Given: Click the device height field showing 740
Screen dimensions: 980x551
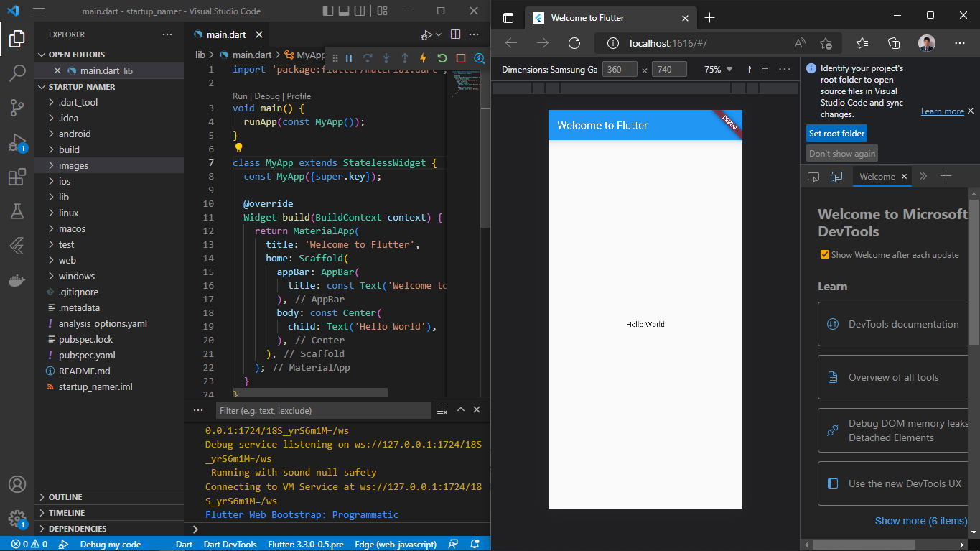Looking at the screenshot, I should pyautogui.click(x=669, y=70).
